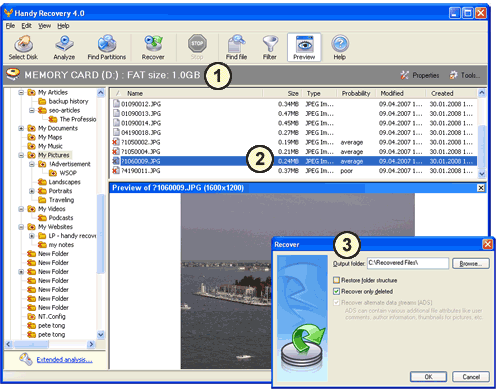Click the Output folder path field
The height and width of the screenshot is (392, 499).
408,263
